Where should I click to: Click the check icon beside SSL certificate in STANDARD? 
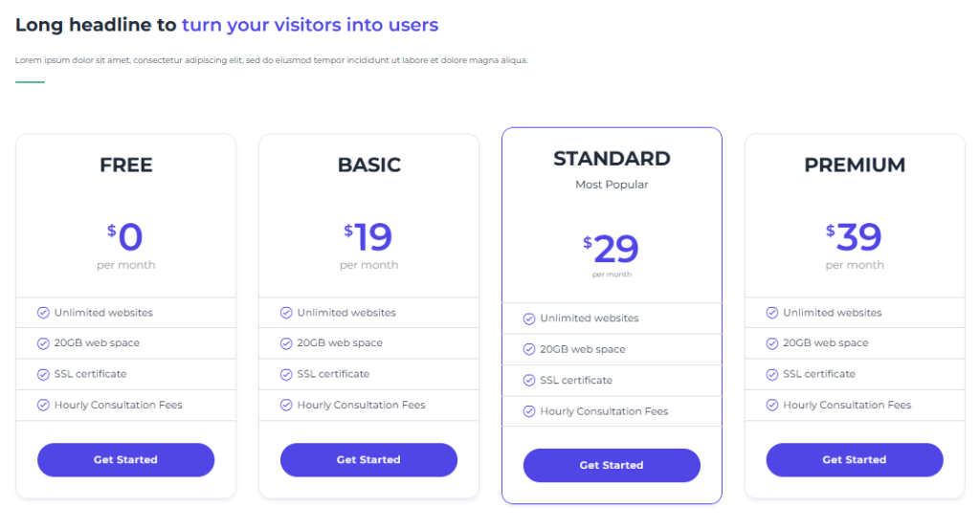[529, 381]
